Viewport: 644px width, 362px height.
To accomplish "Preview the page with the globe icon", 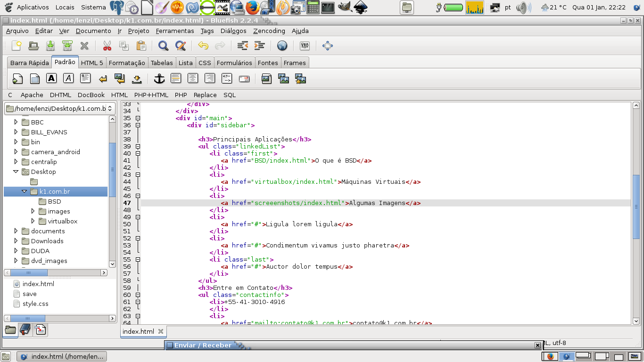I will [x=282, y=46].
